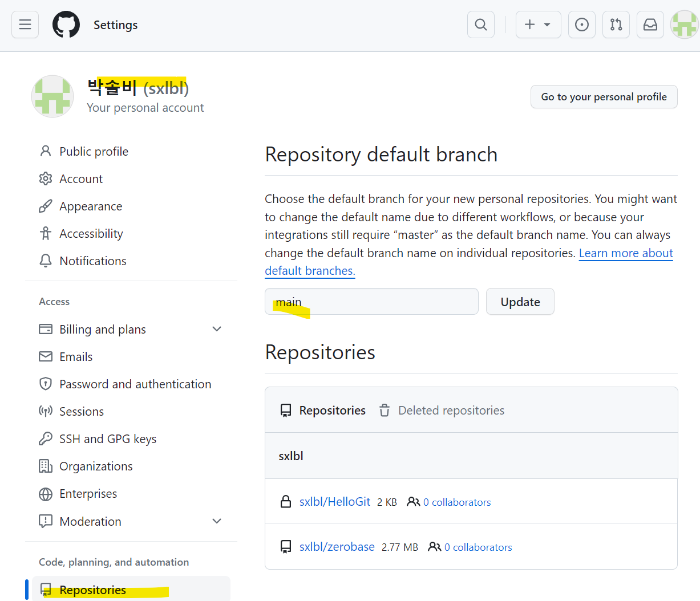Click the zerobase repo icon
The height and width of the screenshot is (601, 700).
[286, 547]
